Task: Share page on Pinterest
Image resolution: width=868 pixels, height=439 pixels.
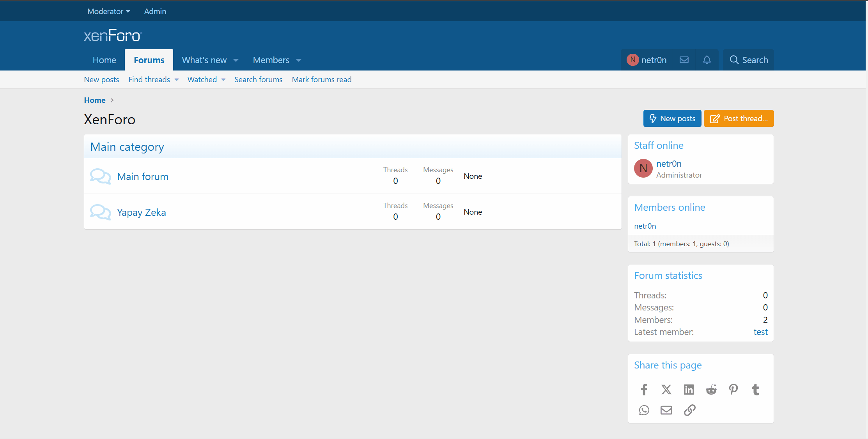Action: (733, 390)
